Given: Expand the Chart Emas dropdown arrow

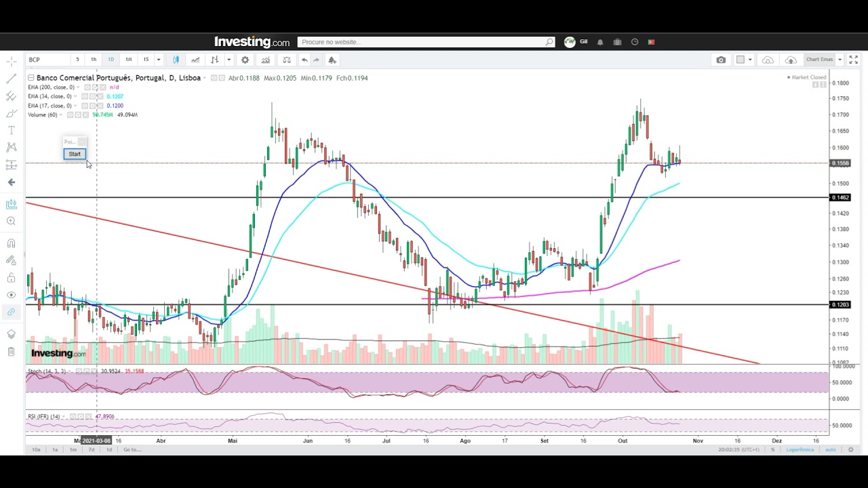Looking at the screenshot, I should [840, 60].
